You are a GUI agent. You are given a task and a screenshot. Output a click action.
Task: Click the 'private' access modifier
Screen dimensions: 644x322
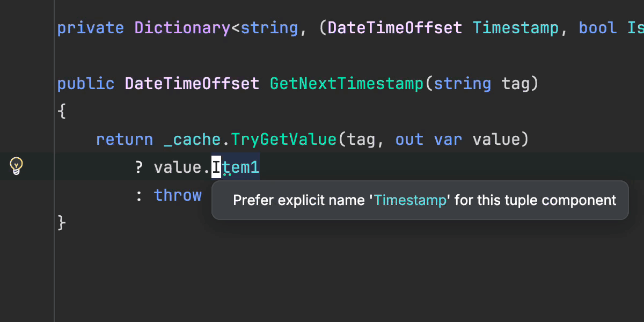(x=91, y=28)
